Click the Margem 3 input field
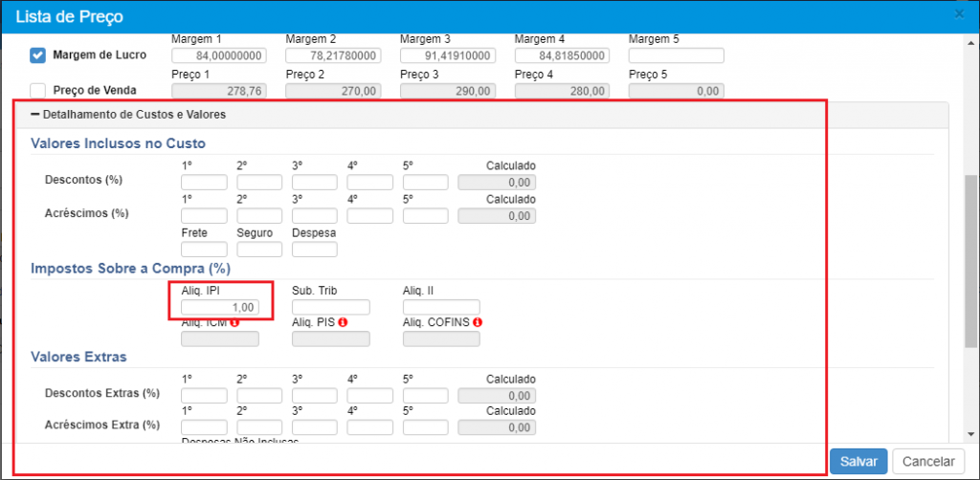The height and width of the screenshot is (480, 980). click(447, 55)
